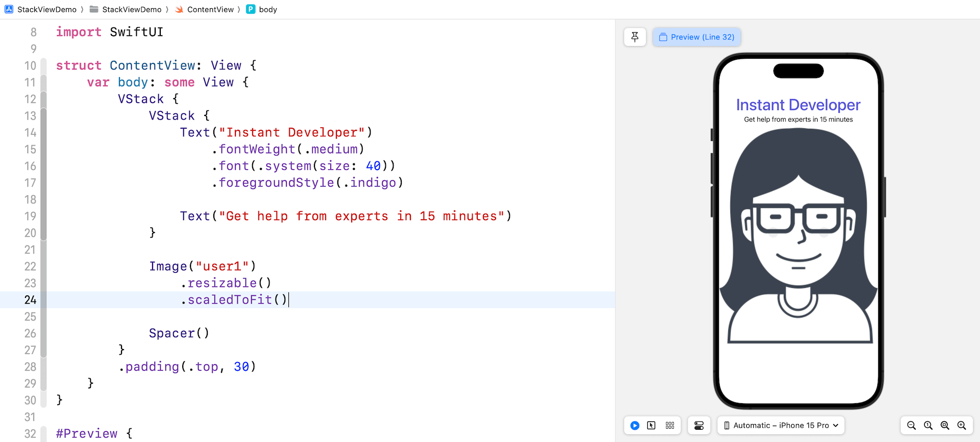Click line number 22 in the gutter
Screen dimensions: 980x442
pos(30,267)
